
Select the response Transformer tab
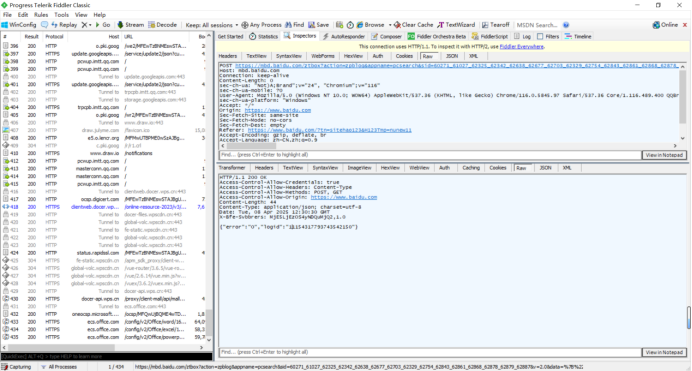click(232, 168)
